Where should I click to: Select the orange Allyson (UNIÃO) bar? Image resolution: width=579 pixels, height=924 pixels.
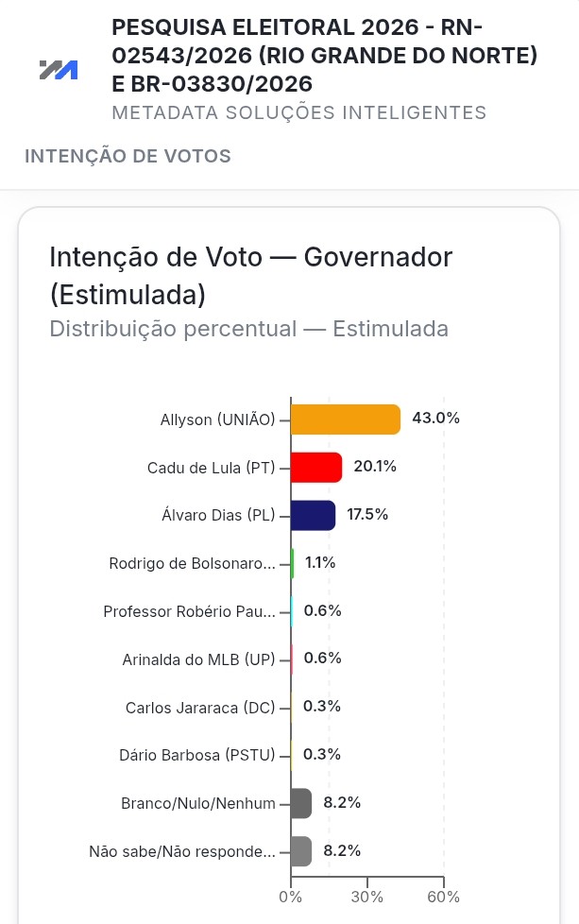346,419
